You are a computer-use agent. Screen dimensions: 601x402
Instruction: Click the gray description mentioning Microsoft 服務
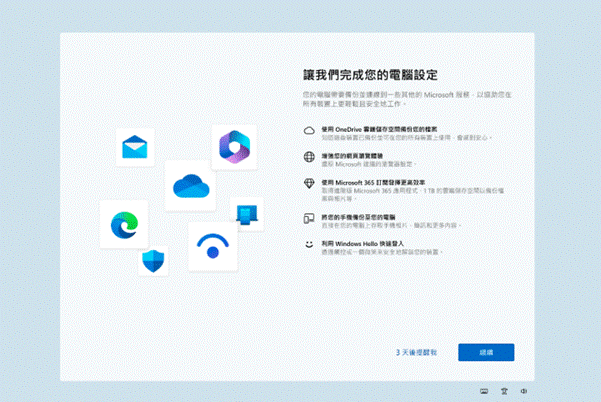(x=407, y=99)
